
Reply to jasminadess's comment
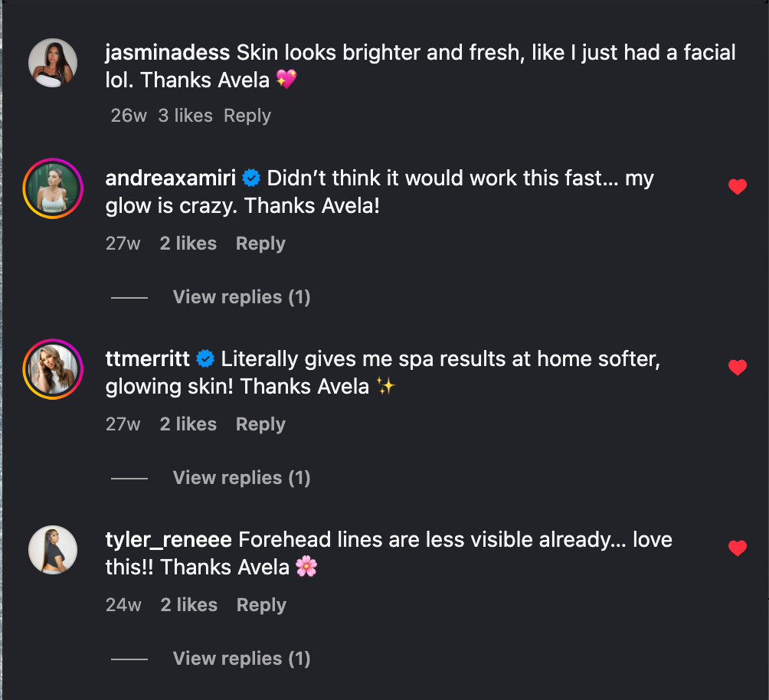(247, 116)
